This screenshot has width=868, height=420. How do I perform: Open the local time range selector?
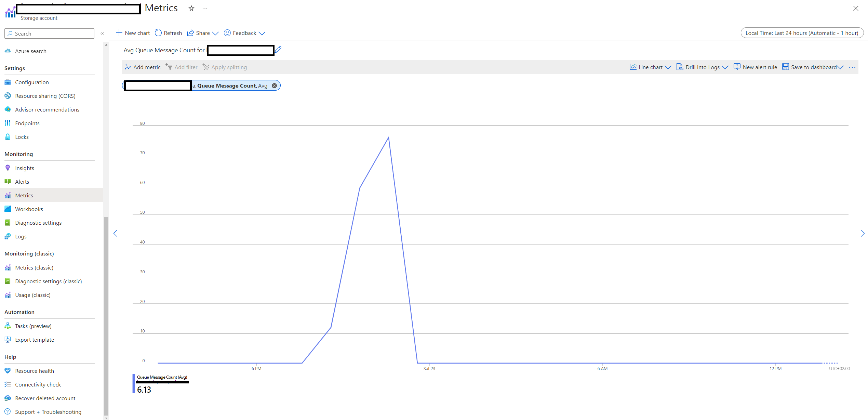[802, 33]
